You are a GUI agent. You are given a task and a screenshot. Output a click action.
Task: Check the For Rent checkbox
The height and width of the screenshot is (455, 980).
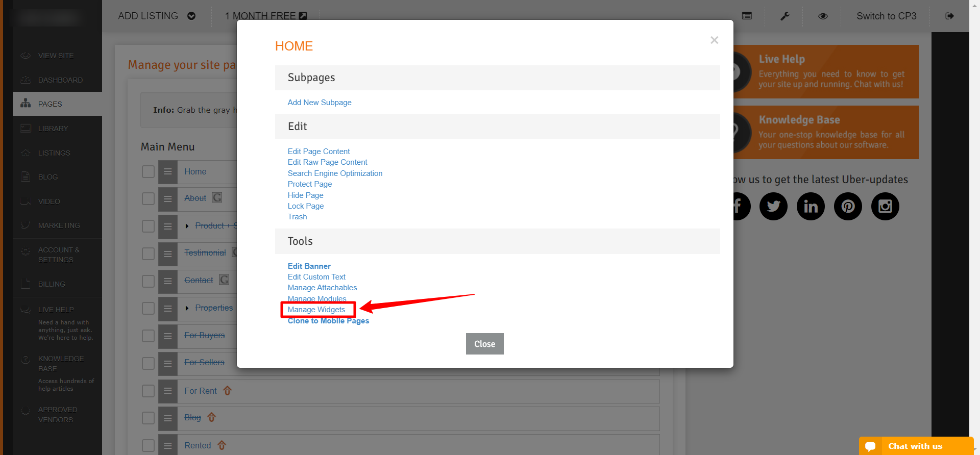tap(148, 391)
